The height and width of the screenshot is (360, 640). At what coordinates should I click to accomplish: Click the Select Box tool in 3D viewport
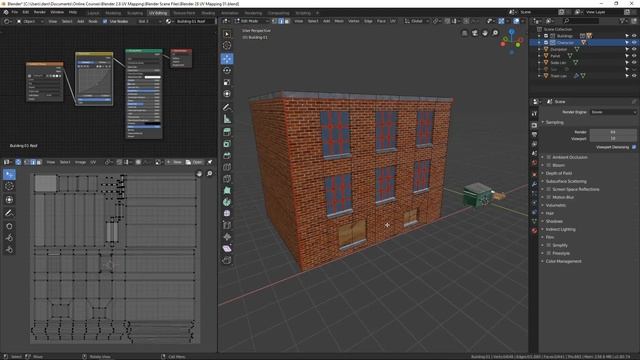[227, 34]
